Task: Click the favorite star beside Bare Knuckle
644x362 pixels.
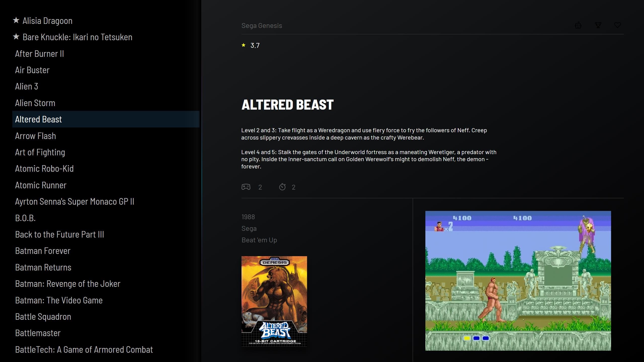Action: [x=16, y=37]
